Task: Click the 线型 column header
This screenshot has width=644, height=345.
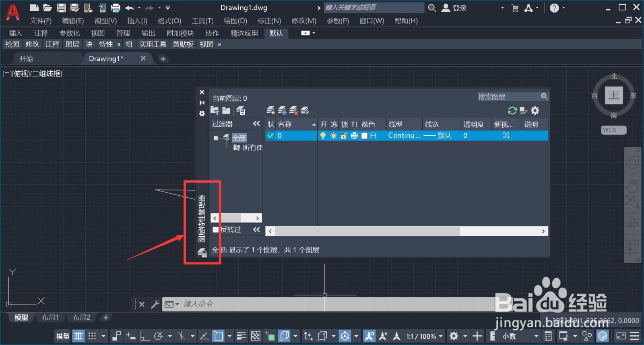Action: point(404,124)
